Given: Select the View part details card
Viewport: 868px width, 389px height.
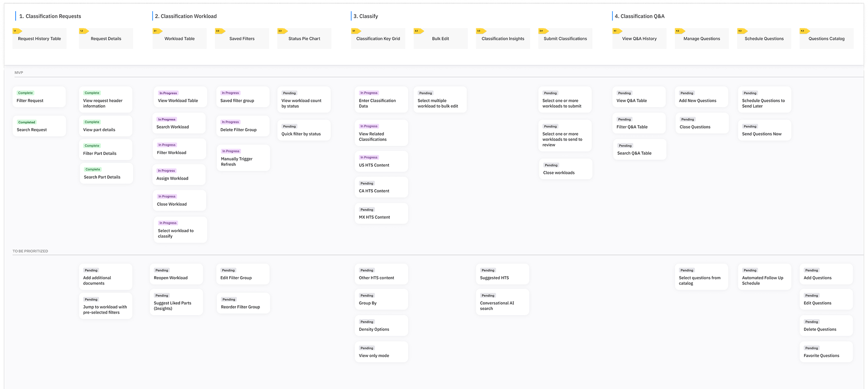Looking at the screenshot, I should pyautogui.click(x=106, y=126).
